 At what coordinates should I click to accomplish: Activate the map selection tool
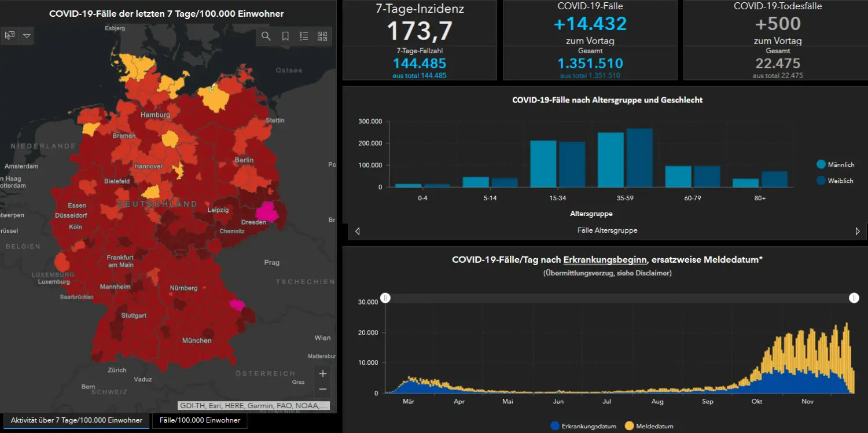(9, 36)
